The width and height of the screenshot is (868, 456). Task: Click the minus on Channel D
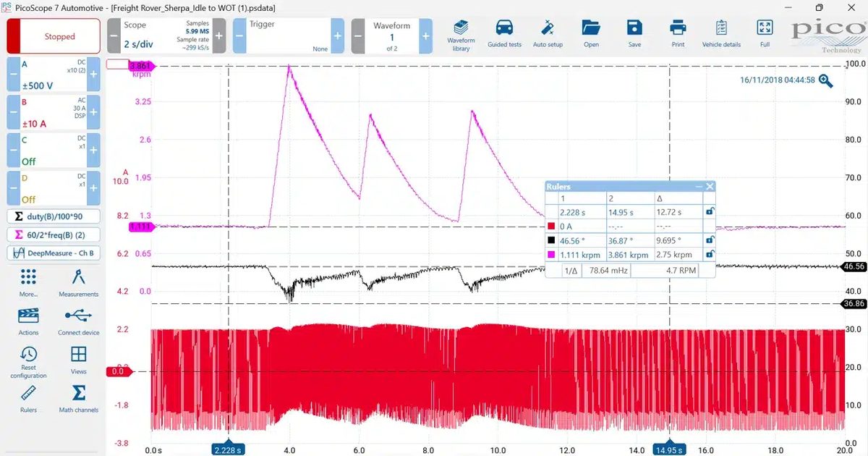click(x=13, y=187)
